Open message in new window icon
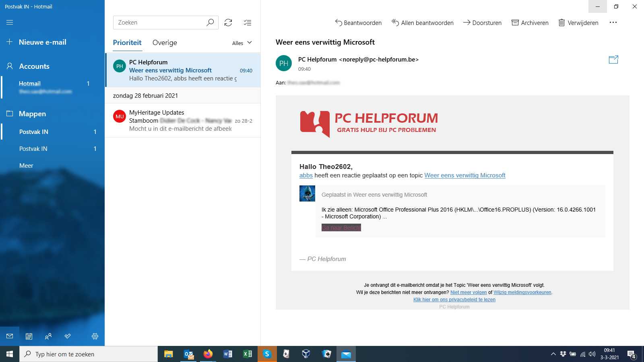Screen dimensions: 644x362 613,60
